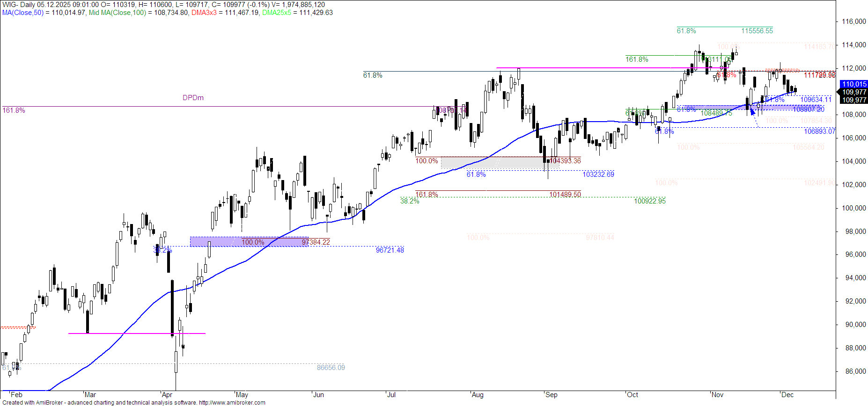Viewport: 868px width, 406px height.
Task: Click the amibroker.com URL in the footer
Action: (x=232, y=402)
